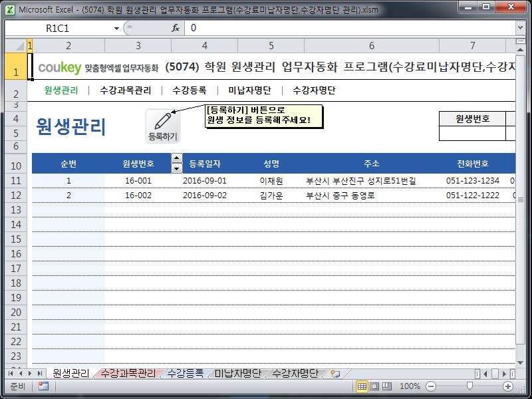Click the Excel application icon in title bar
532x399 pixels.
10,9
